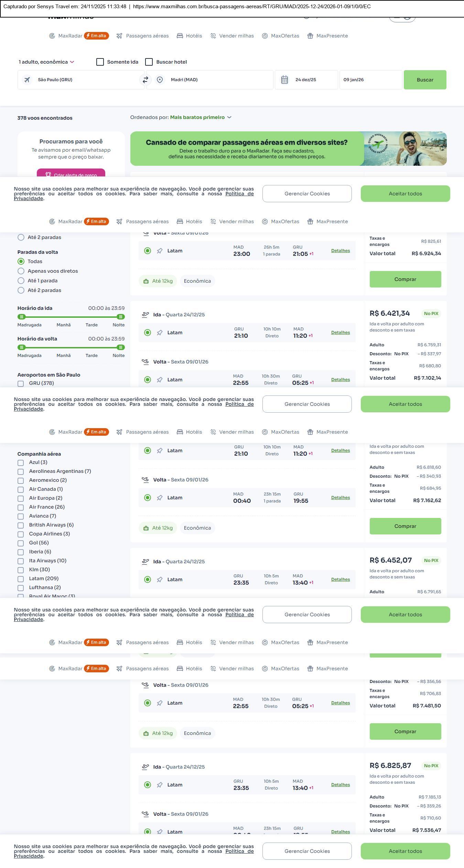
Task: Open the 09 jan/26 return date picker
Action: pos(370,80)
